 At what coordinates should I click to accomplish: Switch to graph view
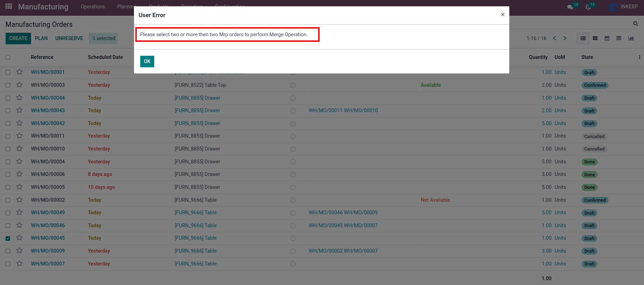coord(631,38)
